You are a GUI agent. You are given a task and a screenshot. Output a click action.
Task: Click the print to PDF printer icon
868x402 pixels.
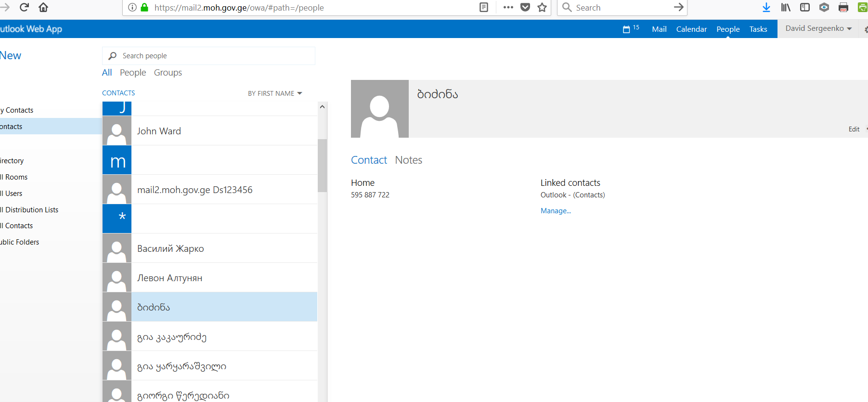[x=843, y=7]
